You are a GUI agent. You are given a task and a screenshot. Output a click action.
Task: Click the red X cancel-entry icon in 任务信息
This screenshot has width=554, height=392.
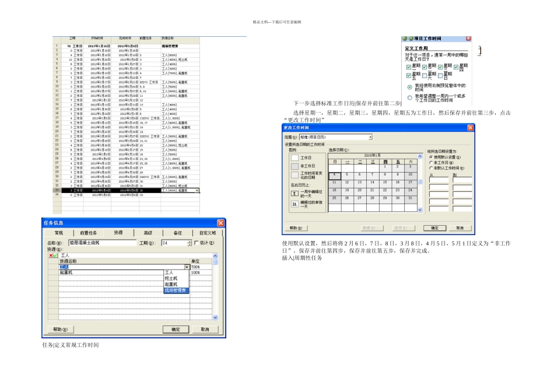(51, 255)
